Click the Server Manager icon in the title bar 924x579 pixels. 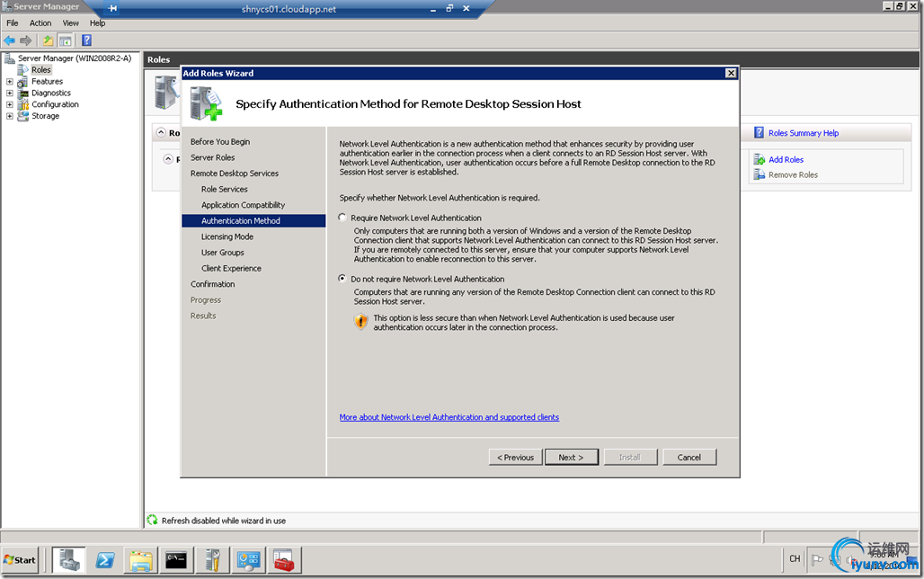point(6,6)
